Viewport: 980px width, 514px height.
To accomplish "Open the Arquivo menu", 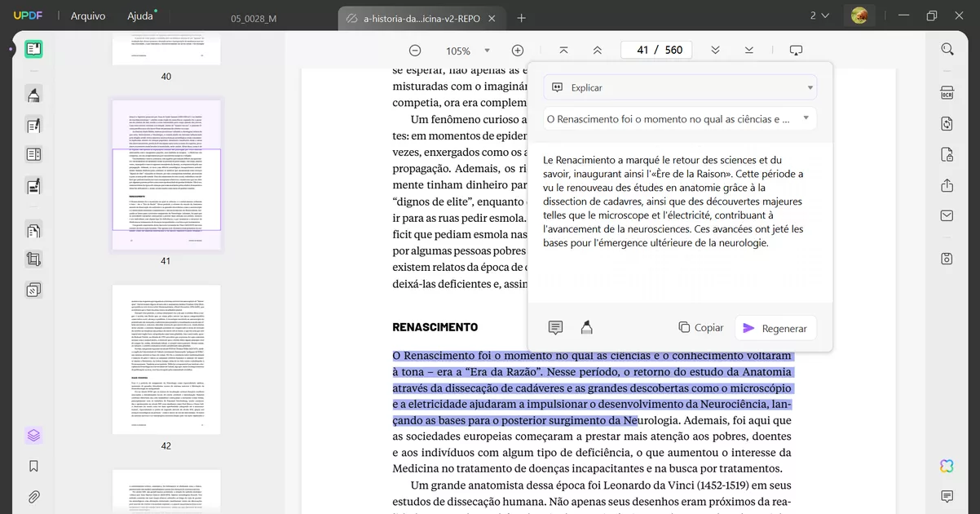I will pyautogui.click(x=86, y=15).
